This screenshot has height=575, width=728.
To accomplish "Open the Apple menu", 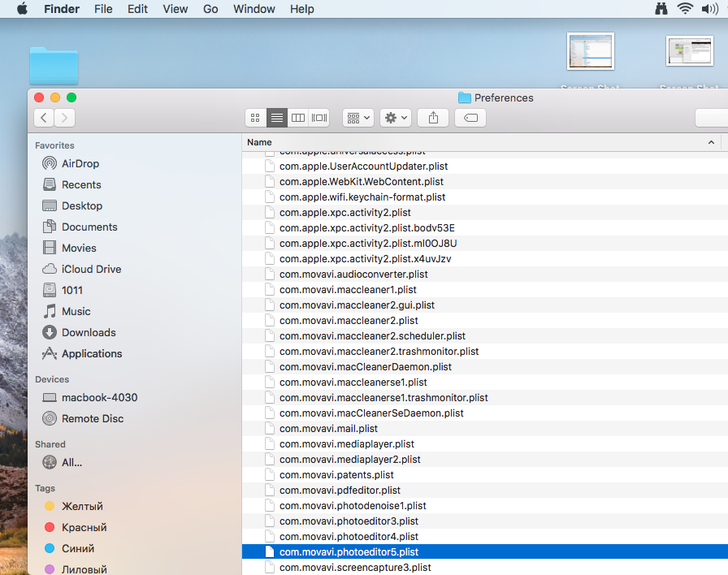I will (22, 9).
